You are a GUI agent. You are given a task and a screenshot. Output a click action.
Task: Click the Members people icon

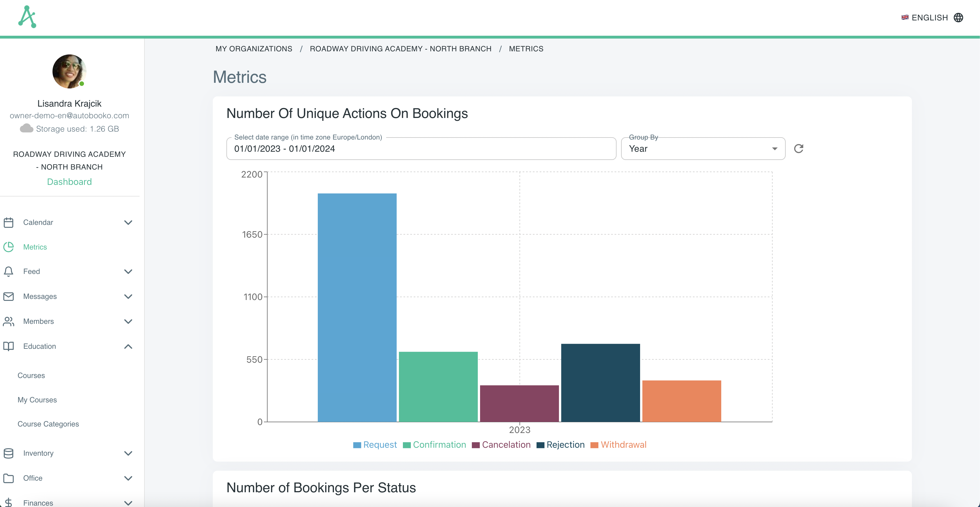[x=9, y=321]
